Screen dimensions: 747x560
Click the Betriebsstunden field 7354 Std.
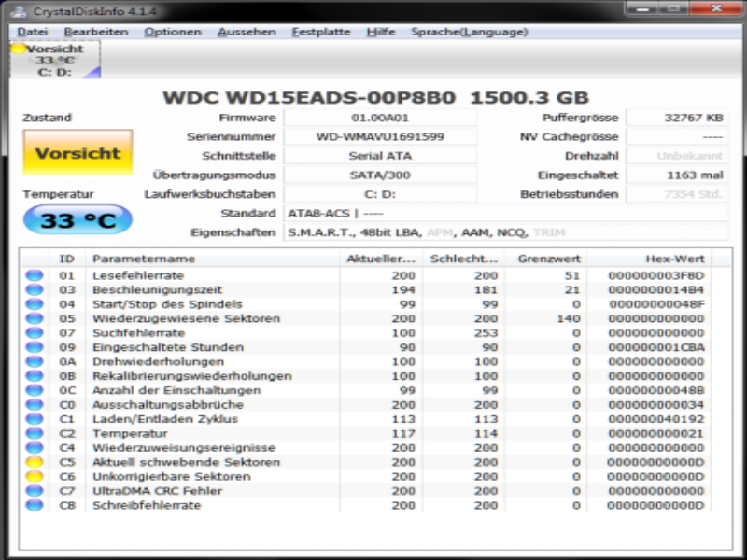point(677,194)
